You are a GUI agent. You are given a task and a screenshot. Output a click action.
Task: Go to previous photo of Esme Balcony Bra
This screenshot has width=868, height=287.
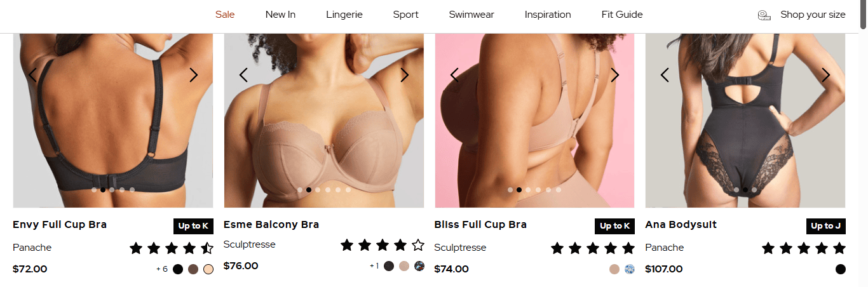(243, 75)
